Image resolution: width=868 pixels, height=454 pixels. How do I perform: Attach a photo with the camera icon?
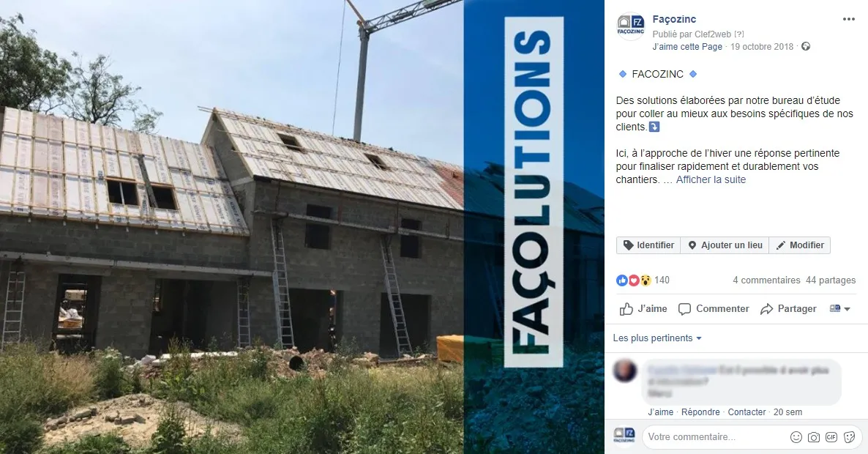click(814, 437)
